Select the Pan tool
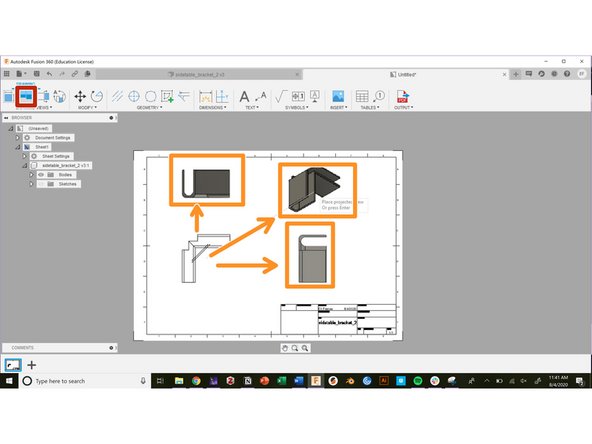Image resolution: width=592 pixels, height=444 pixels. point(285,348)
